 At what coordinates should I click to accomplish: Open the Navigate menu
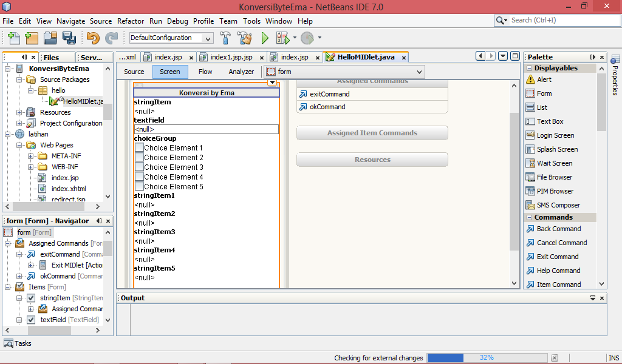[70, 21]
